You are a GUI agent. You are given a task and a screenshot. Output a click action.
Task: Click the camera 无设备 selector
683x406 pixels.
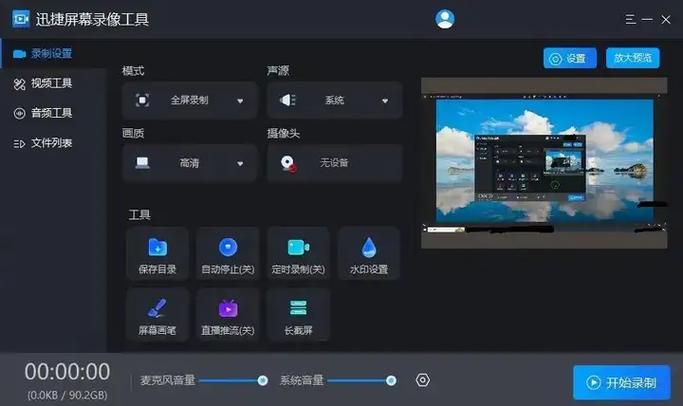[x=335, y=163]
